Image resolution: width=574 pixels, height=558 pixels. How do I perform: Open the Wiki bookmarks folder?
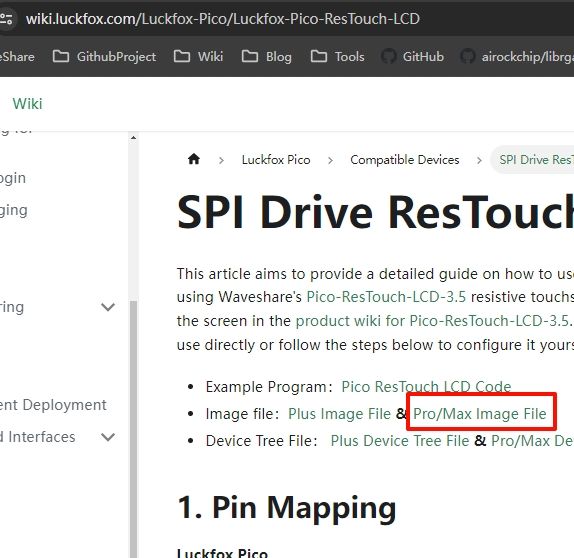coord(198,57)
